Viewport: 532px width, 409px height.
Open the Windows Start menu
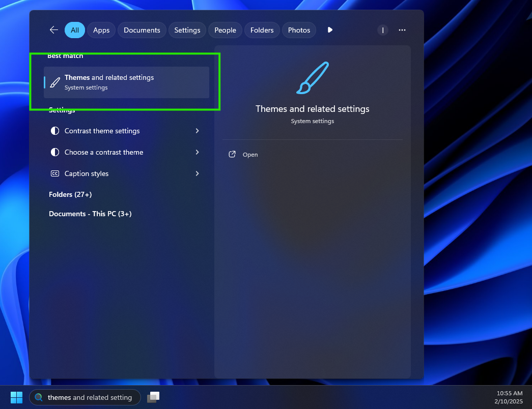[x=16, y=397]
